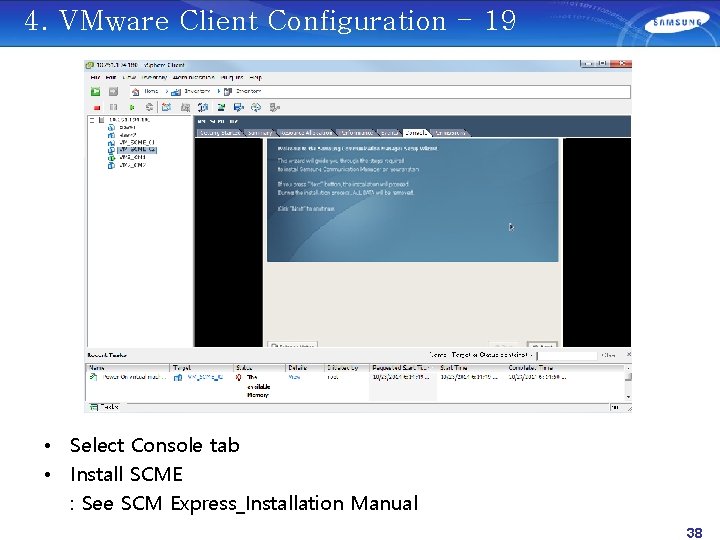Click the Release Notes button in wizard
The height and width of the screenshot is (540, 720).
point(292,344)
